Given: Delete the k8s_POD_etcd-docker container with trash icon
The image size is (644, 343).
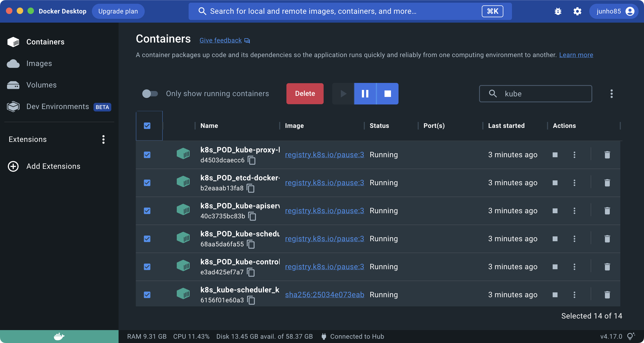Looking at the screenshot, I should [x=607, y=183].
